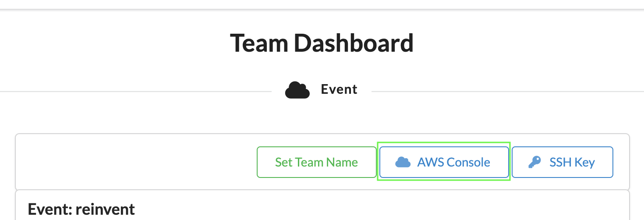
Task: Open the AWS Console
Action: coord(444,162)
